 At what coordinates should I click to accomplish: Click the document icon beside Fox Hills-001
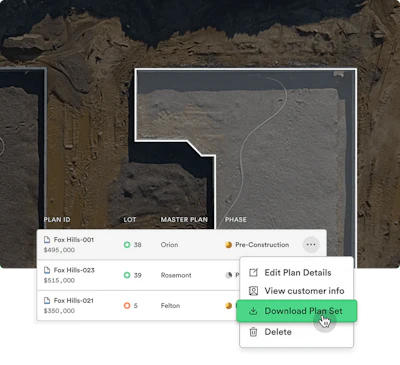click(x=47, y=239)
